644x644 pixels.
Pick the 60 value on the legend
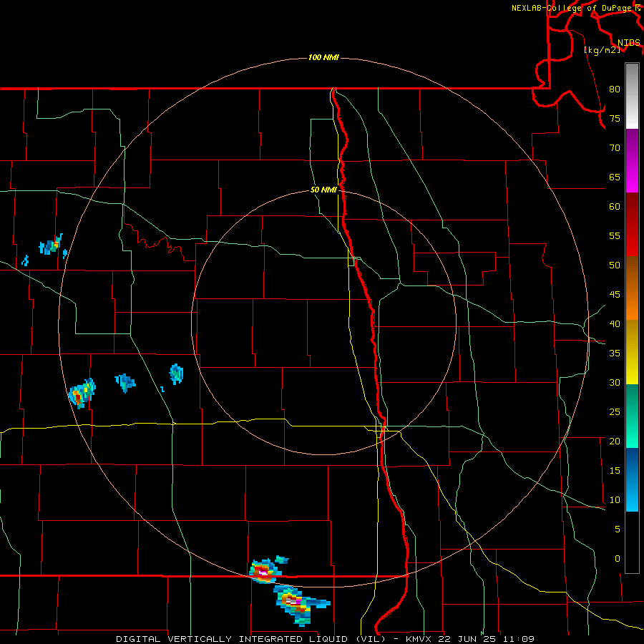(x=615, y=207)
